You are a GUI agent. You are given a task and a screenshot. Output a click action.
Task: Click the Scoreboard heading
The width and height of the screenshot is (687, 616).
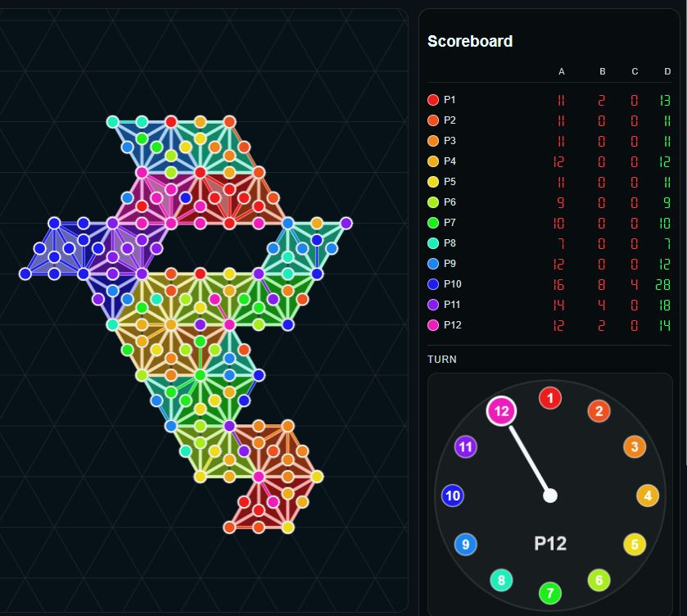click(469, 41)
